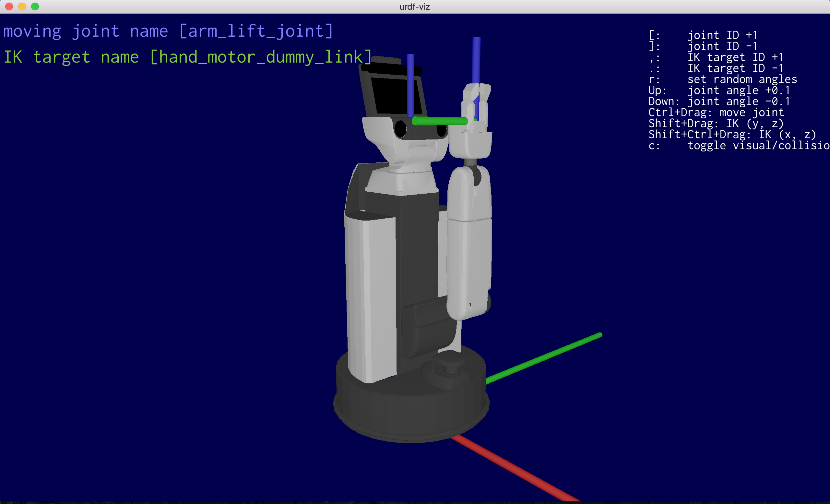Click the urdf-viz window title
The image size is (830, 504).
(414, 7)
